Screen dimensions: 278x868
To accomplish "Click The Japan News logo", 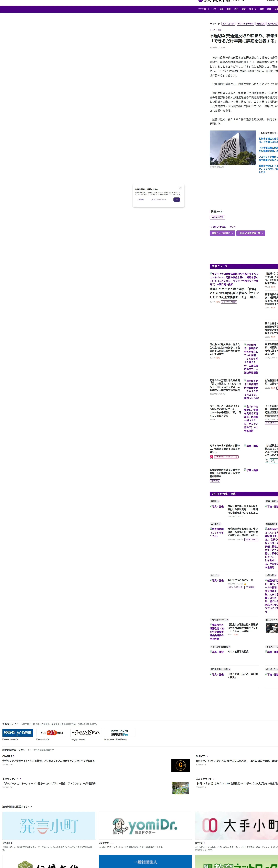I will click(86, 733).
